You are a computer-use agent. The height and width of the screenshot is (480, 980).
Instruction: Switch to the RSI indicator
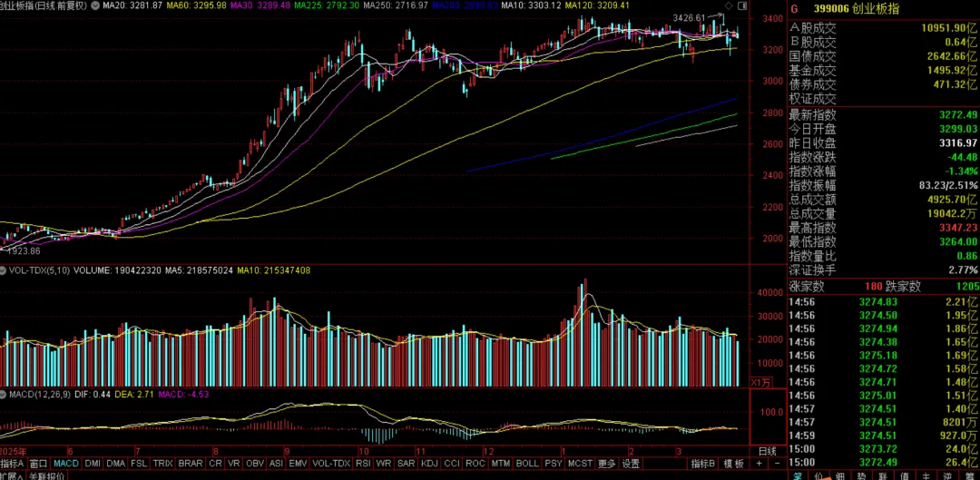[363, 463]
